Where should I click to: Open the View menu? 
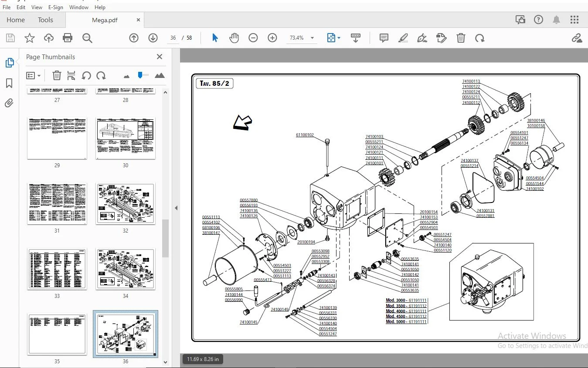(x=37, y=7)
